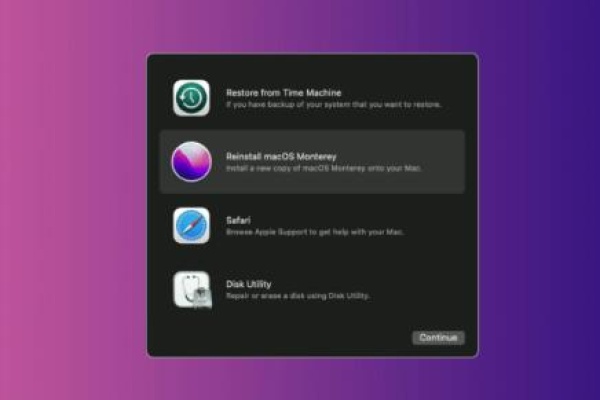The height and width of the screenshot is (400, 600).
Task: Click the macOS Monterey installer icon
Action: coord(191,162)
